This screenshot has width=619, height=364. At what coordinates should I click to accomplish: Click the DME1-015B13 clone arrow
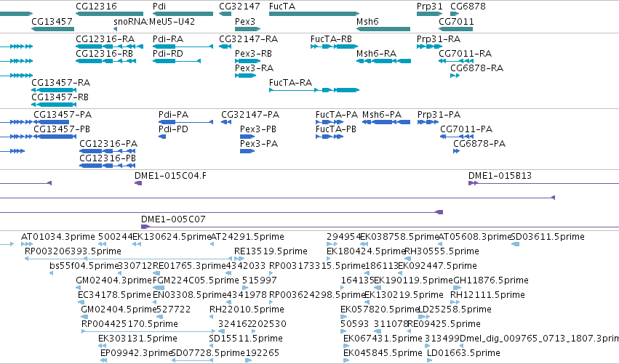[543, 183]
